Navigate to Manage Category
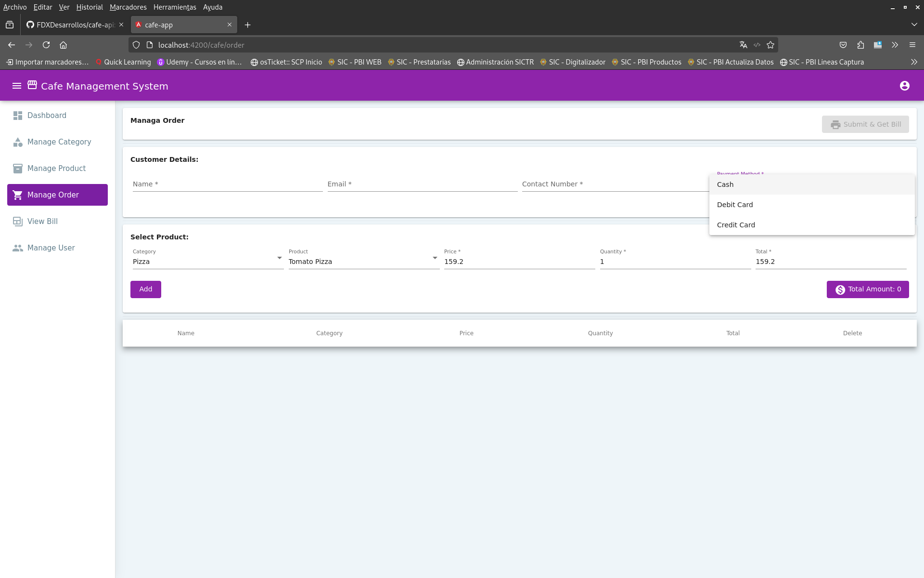 [57, 142]
